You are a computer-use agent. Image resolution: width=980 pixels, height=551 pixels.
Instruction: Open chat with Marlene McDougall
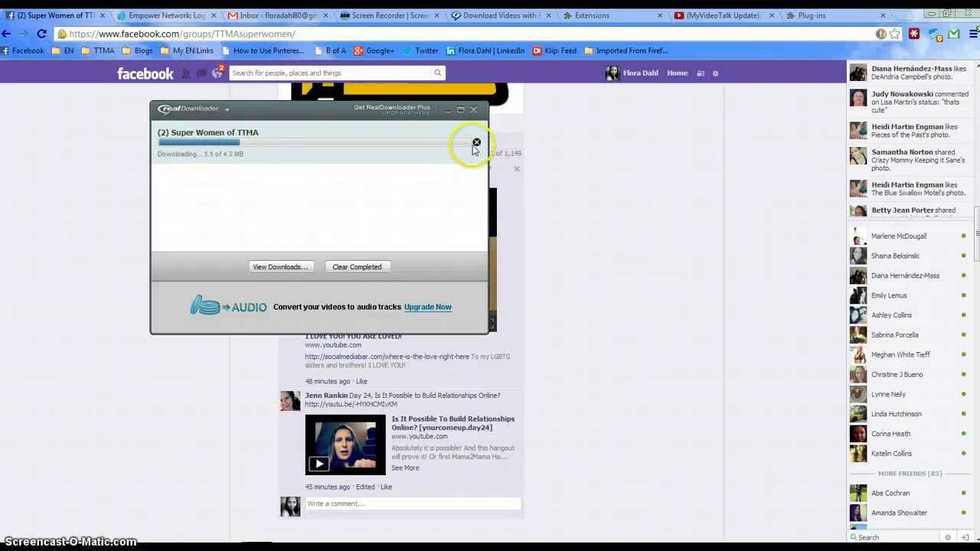909,236
